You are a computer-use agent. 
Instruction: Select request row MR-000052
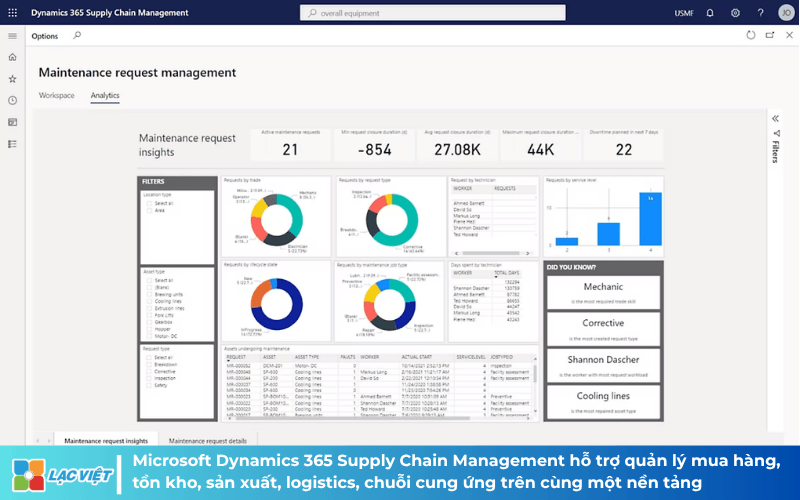[379, 366]
